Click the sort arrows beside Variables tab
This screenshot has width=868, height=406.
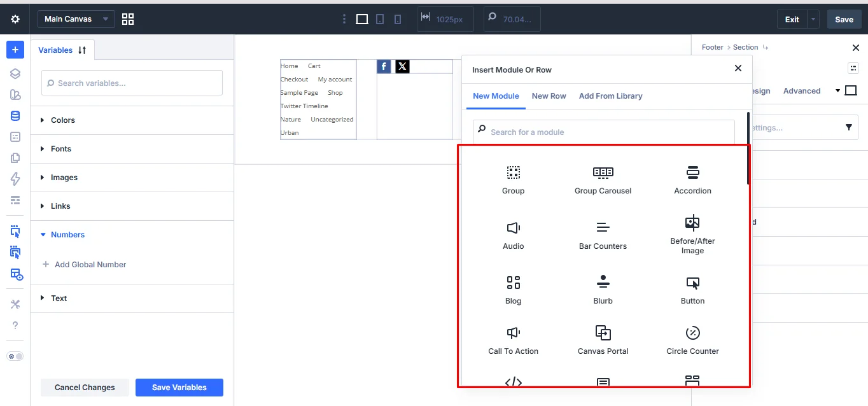pyautogui.click(x=82, y=50)
